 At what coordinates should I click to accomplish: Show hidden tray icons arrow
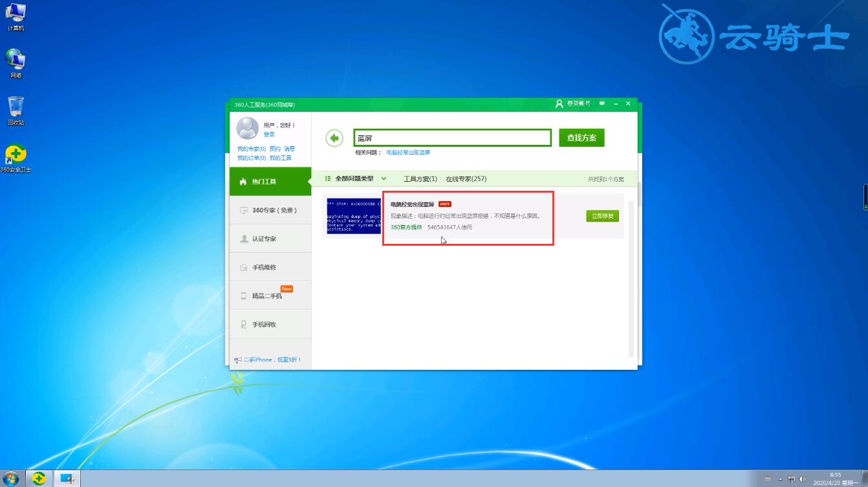point(781,479)
